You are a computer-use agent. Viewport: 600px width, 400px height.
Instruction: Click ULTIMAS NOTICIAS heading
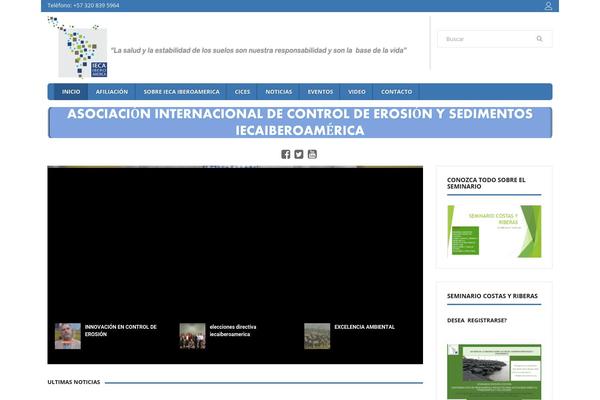[74, 382]
